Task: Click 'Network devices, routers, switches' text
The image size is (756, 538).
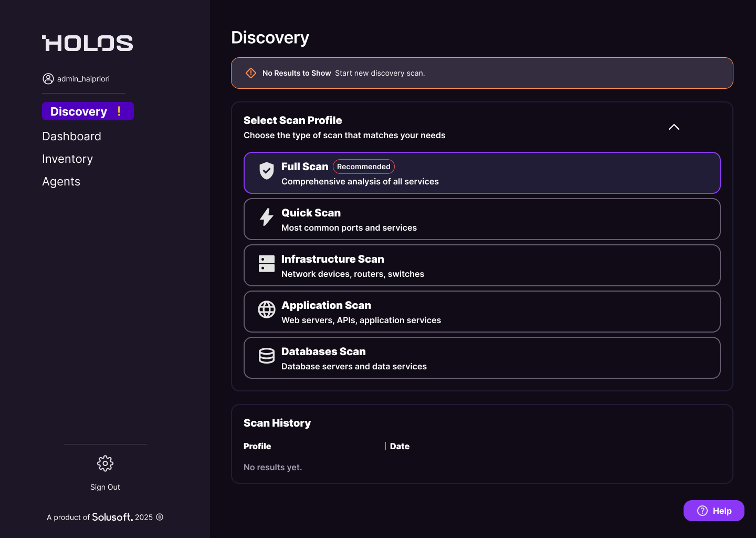Action: 353,274
